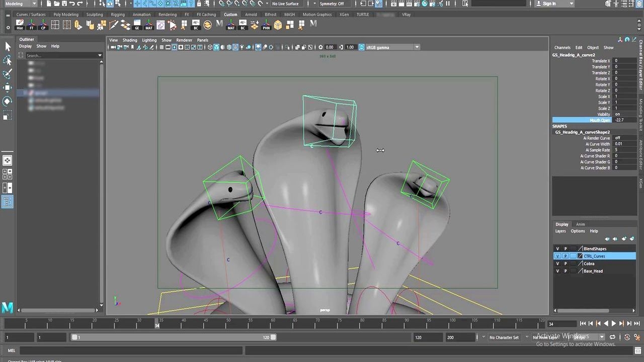Play backwards on the timeline
The image size is (644, 362).
(x=606, y=324)
